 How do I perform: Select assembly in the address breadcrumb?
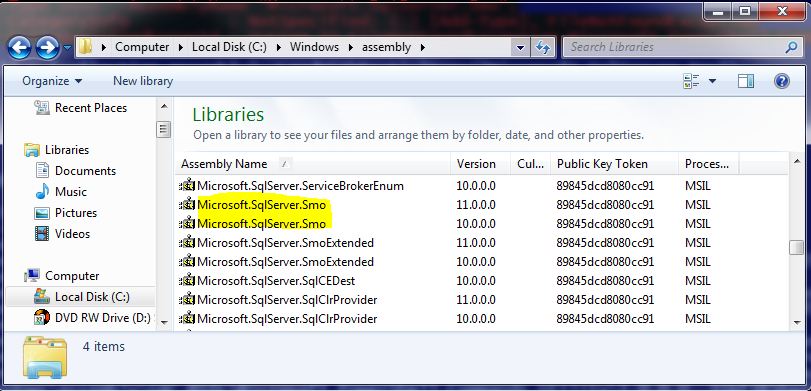click(x=386, y=47)
